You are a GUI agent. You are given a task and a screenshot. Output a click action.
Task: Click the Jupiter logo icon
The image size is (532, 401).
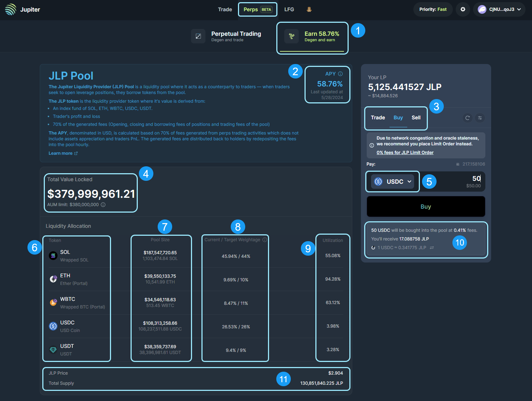pos(11,9)
